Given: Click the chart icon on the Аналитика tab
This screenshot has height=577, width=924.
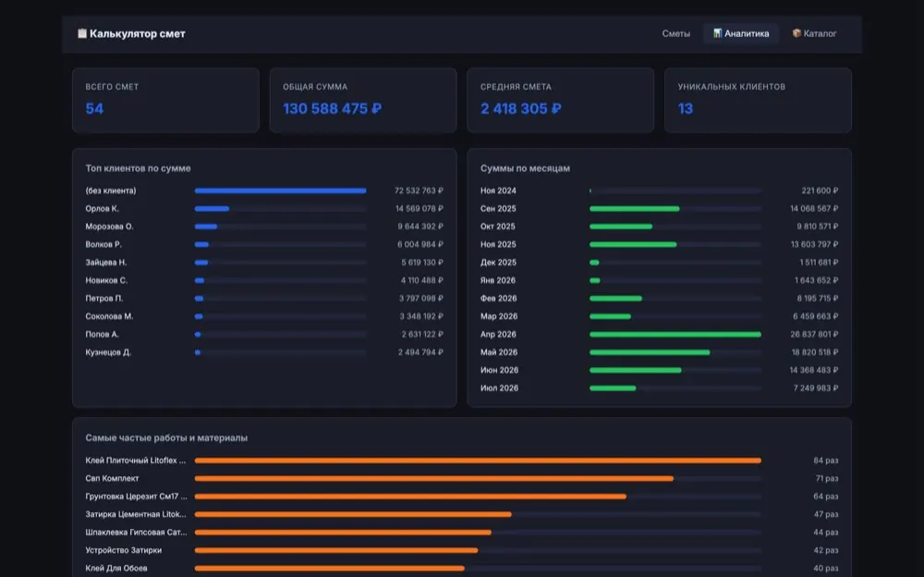Looking at the screenshot, I should [x=717, y=33].
